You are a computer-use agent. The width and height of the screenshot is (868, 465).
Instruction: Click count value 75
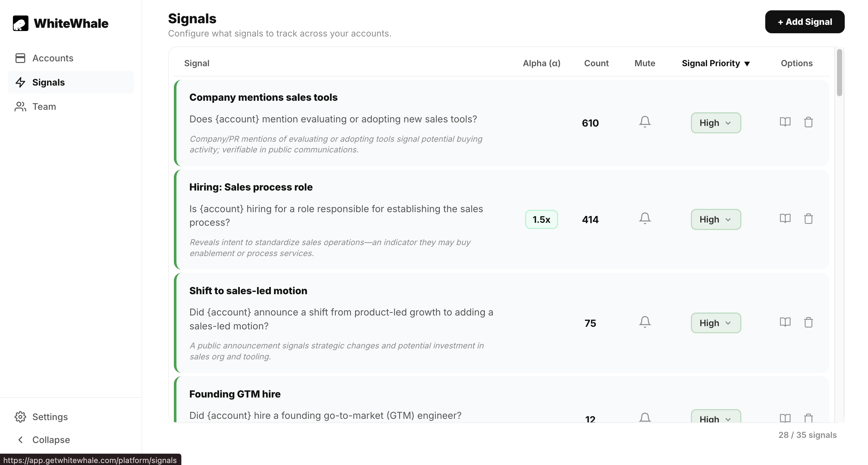point(590,323)
